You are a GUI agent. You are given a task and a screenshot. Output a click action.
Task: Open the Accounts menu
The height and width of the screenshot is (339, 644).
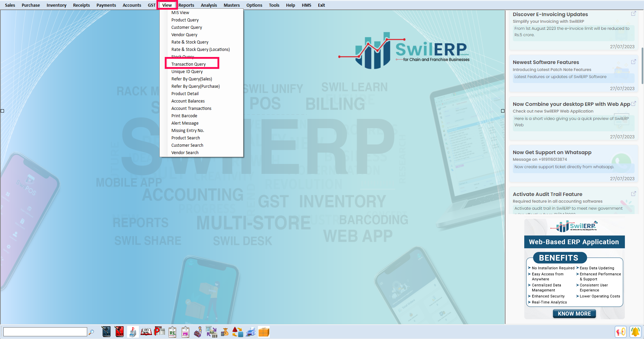(132, 5)
